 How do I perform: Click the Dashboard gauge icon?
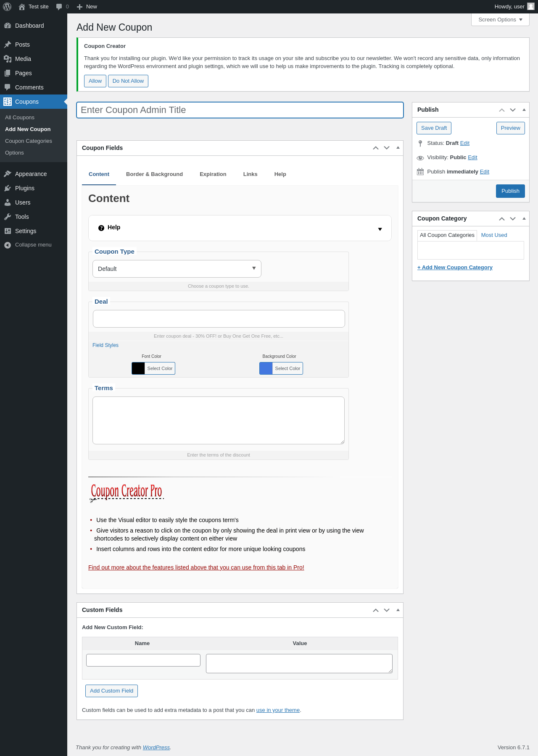coord(8,26)
